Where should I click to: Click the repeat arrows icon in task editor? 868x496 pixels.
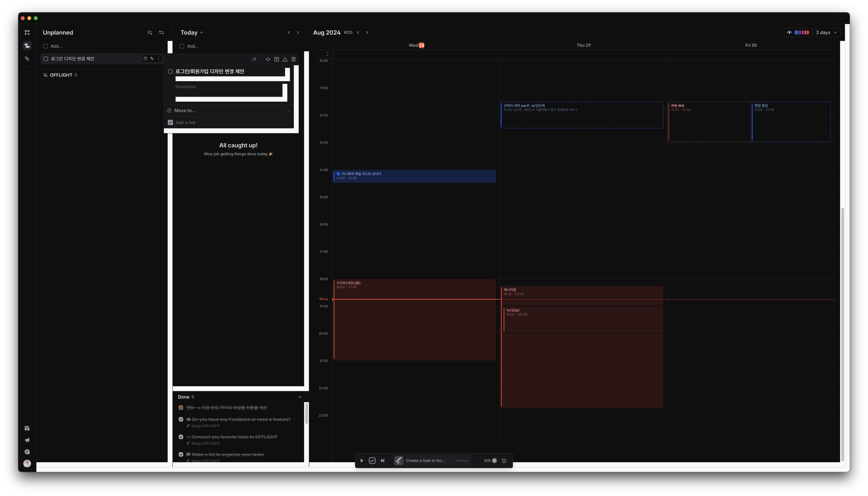268,59
